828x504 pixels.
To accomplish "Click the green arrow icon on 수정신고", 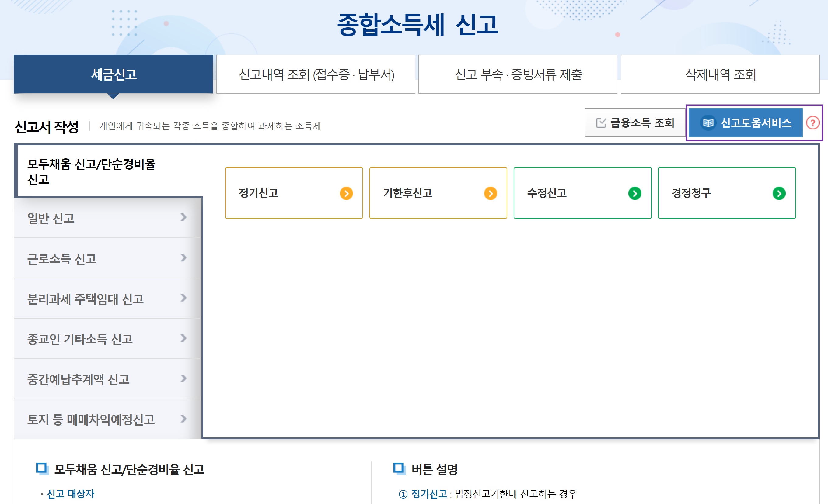I will [x=634, y=193].
